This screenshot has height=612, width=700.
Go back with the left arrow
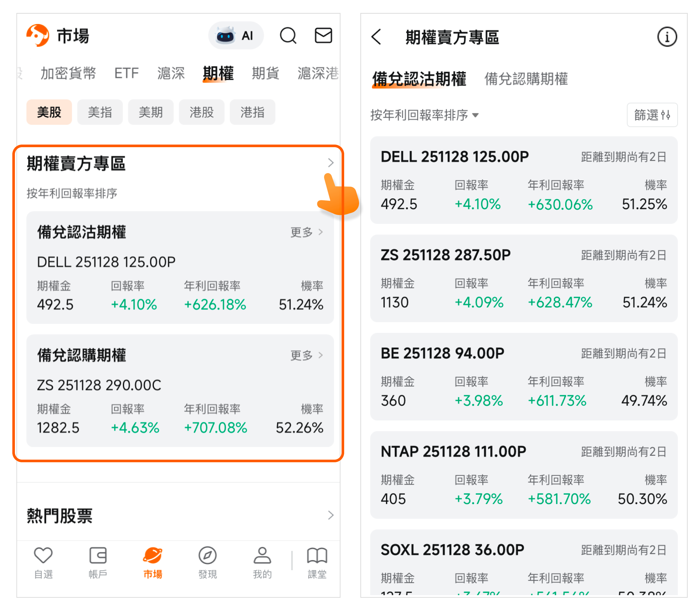point(376,37)
